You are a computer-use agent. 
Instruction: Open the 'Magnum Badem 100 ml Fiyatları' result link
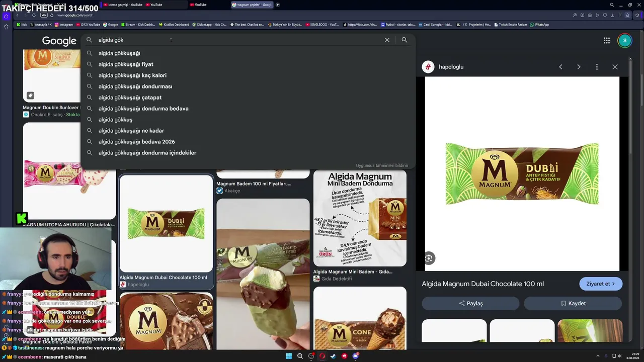click(254, 184)
